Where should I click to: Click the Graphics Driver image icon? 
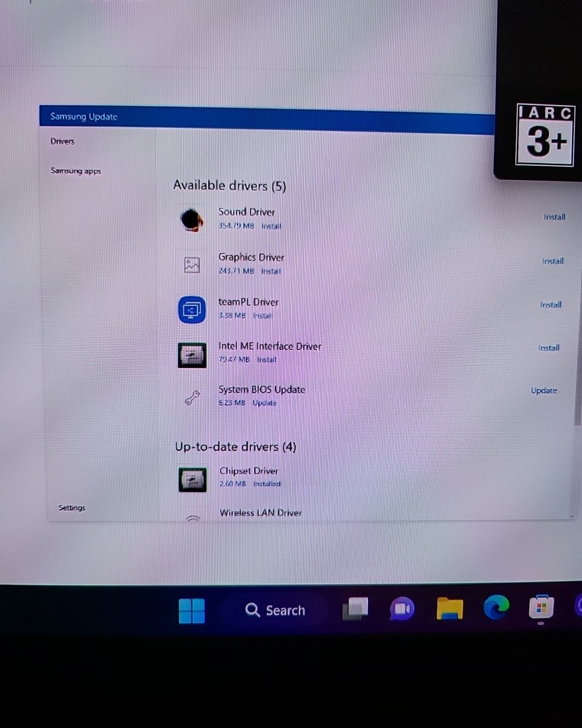[x=192, y=265]
